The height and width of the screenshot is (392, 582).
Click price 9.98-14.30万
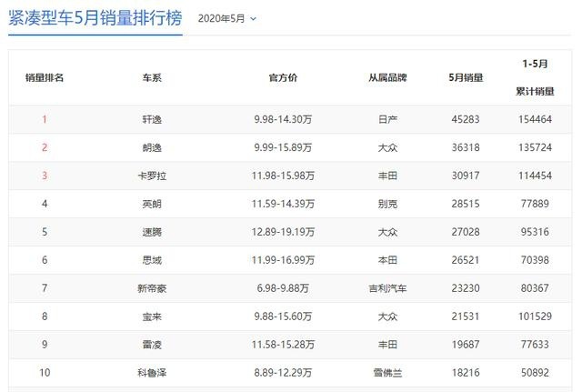[283, 119]
